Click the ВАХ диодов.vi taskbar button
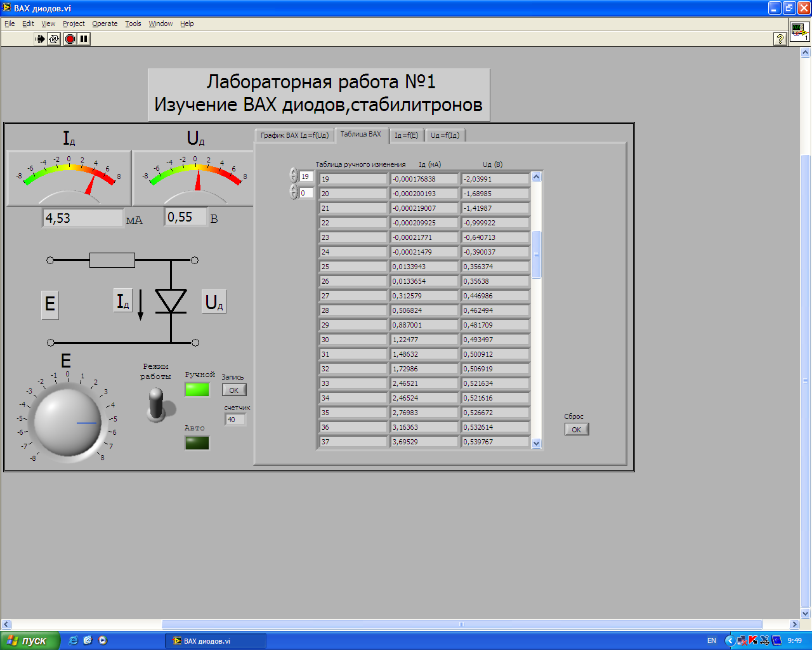The image size is (812, 650). pos(216,641)
